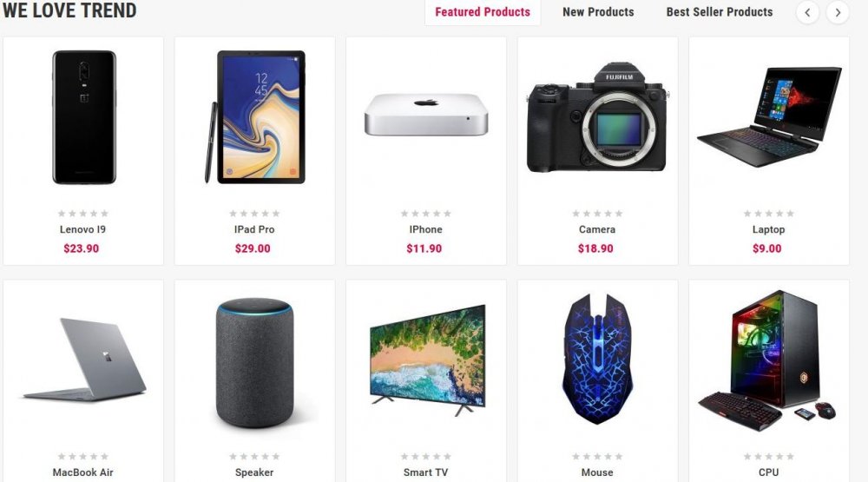Image resolution: width=868 pixels, height=482 pixels.
Task: Click the gaming Laptop image
Action: (x=769, y=117)
